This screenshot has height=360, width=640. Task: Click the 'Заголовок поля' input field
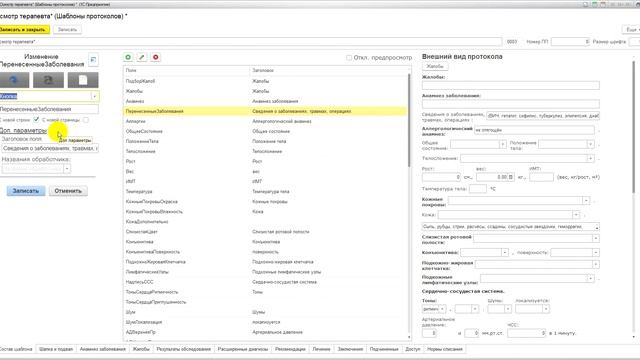(49, 149)
